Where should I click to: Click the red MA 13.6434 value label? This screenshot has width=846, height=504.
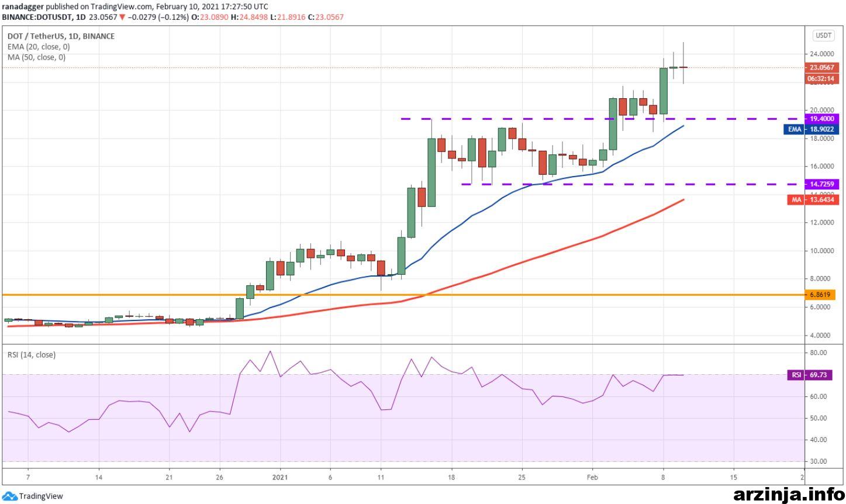813,200
